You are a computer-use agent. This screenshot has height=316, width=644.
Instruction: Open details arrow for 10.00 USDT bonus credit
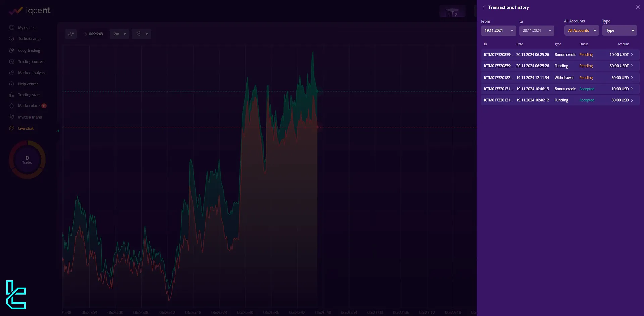point(632,55)
